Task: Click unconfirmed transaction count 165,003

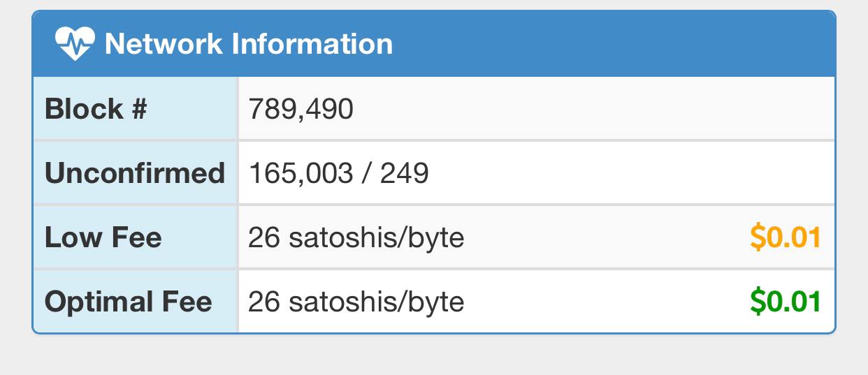Action: click(x=301, y=173)
